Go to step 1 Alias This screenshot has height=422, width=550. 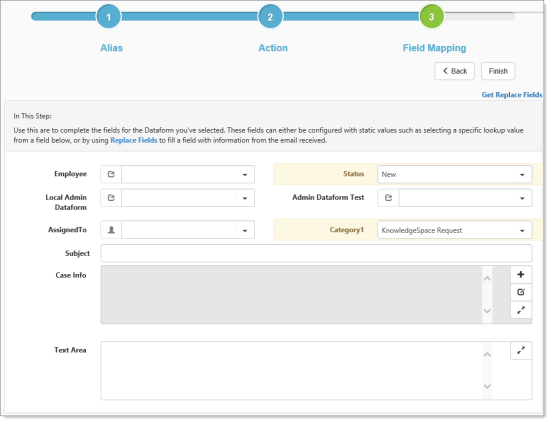(x=109, y=16)
